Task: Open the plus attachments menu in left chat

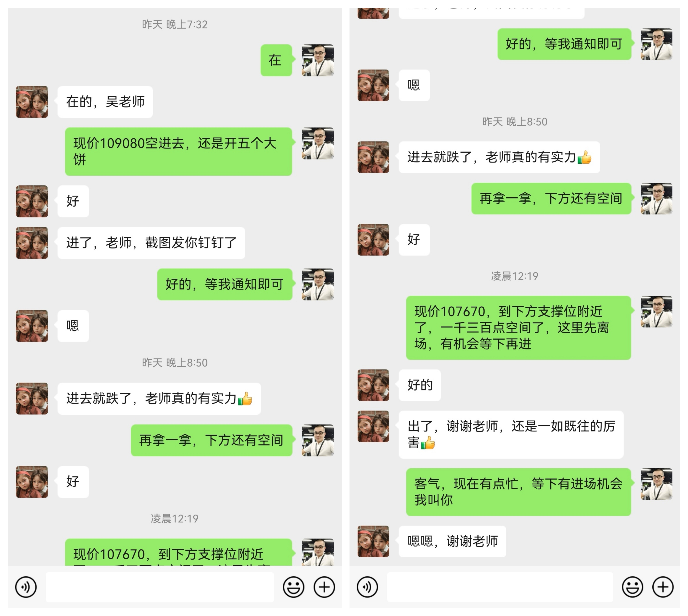Action: pos(324,587)
